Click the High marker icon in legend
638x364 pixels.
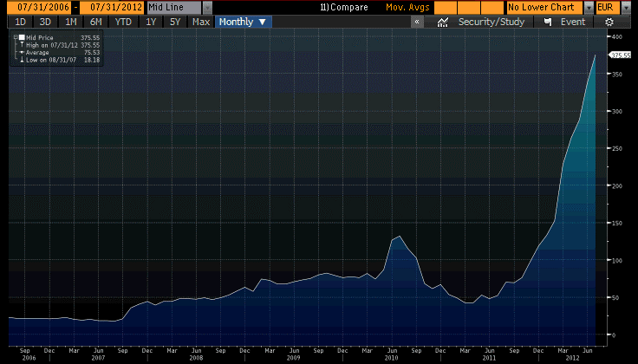tap(22, 45)
